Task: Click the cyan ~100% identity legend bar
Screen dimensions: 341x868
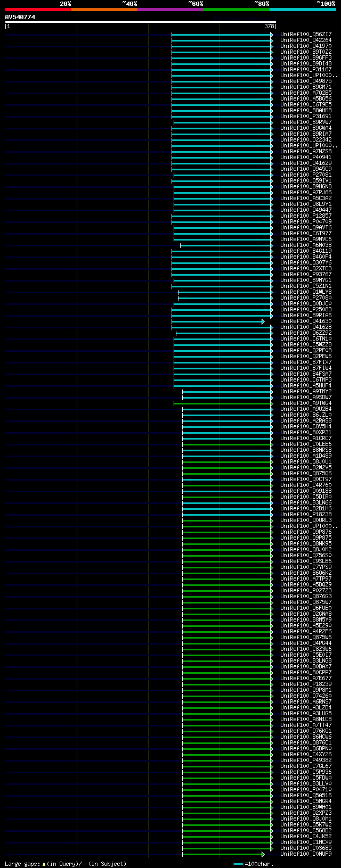Action: 303,10
